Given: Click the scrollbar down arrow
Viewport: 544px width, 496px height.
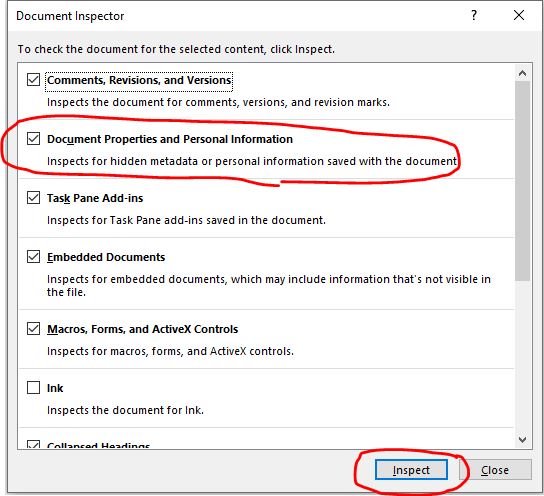Looking at the screenshot, I should 522,440.
